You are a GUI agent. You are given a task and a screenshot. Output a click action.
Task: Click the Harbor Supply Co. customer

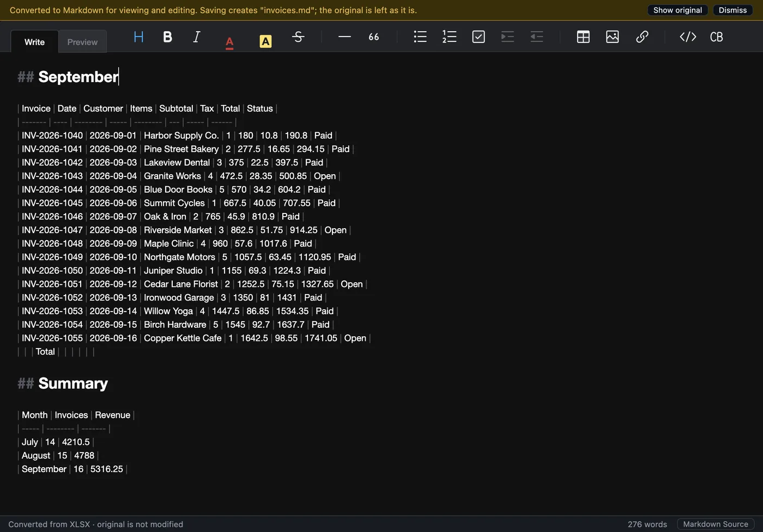coord(181,136)
